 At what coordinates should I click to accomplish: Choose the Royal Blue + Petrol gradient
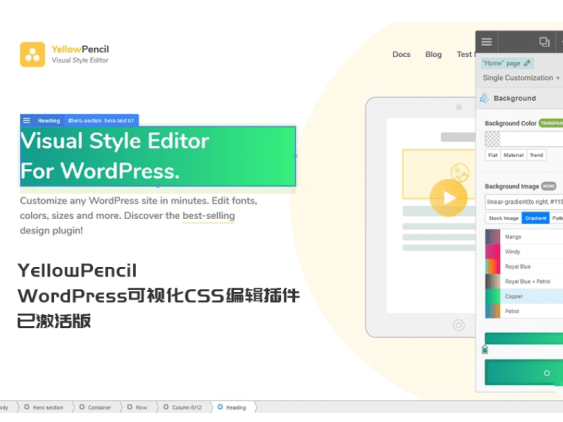[524, 282]
